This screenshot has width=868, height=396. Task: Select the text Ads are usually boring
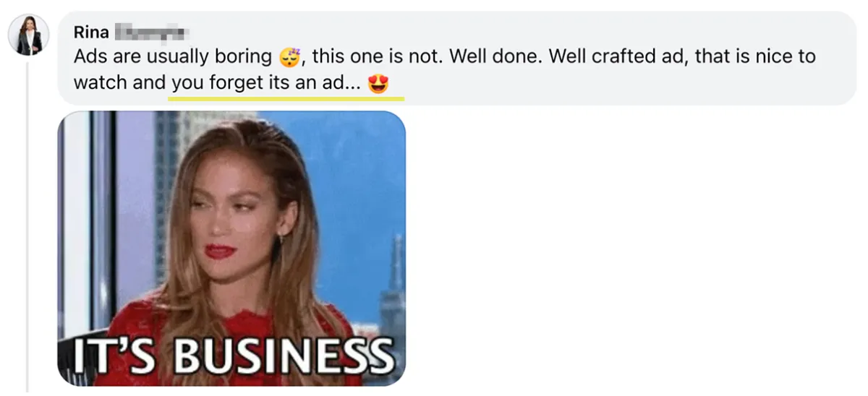click(174, 57)
